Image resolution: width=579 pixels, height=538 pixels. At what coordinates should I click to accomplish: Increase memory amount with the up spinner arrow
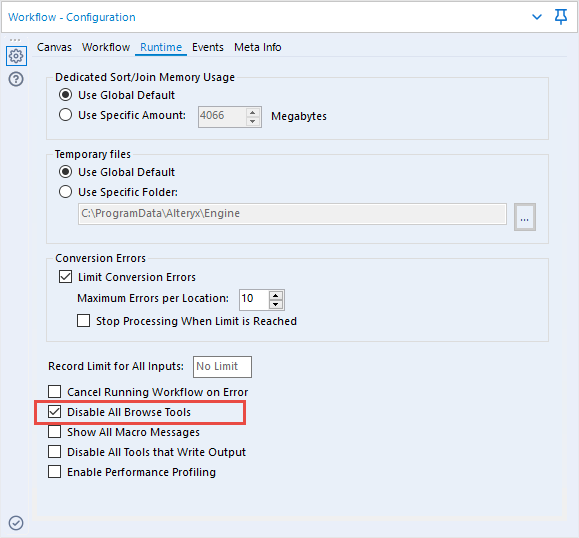click(253, 113)
